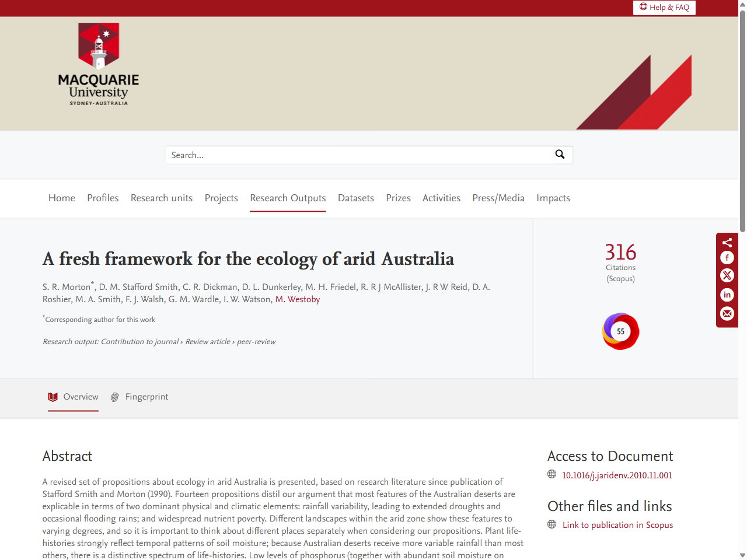Select the Overview tab
This screenshot has width=747, height=560.
80,397
